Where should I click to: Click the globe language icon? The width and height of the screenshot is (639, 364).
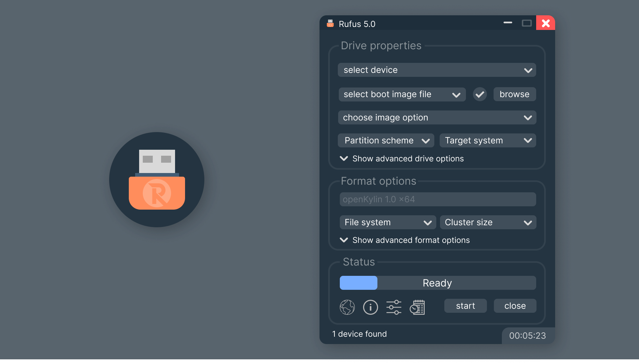tap(347, 307)
